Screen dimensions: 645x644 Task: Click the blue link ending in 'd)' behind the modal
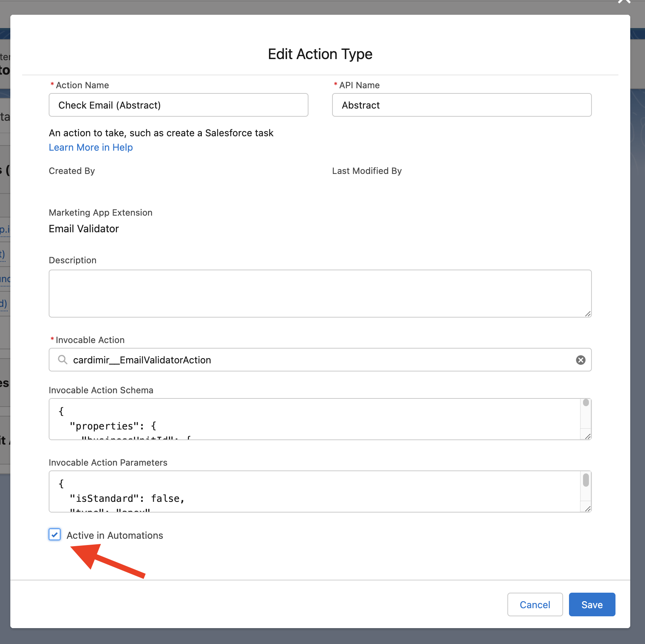click(4, 304)
